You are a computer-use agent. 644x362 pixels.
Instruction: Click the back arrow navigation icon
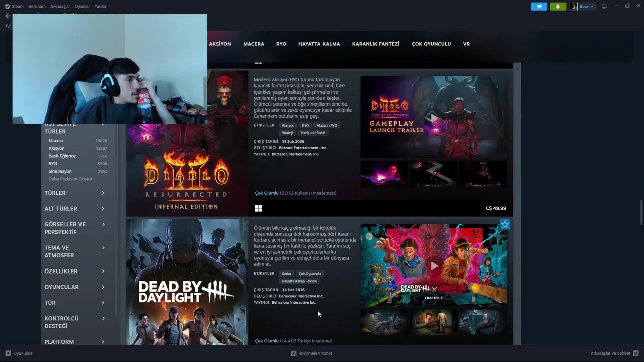click(7, 16)
